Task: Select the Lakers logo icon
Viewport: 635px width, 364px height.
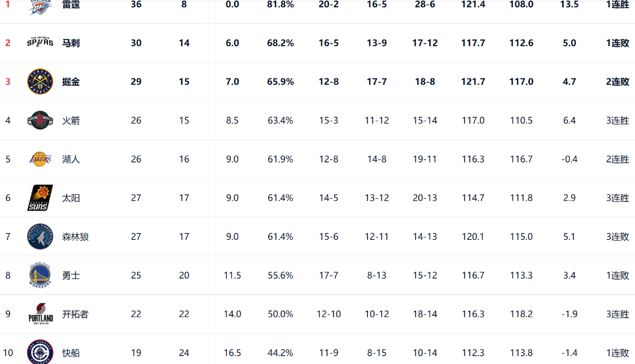Action: click(x=40, y=159)
